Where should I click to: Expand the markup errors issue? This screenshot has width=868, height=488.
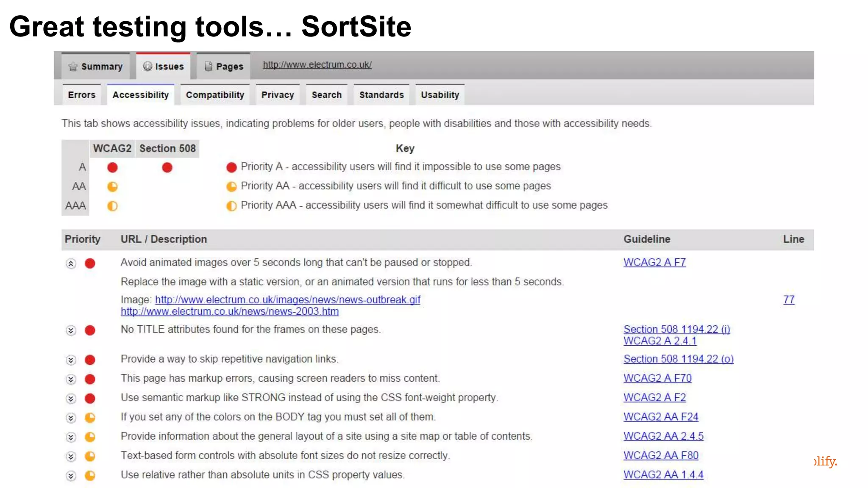coord(71,379)
